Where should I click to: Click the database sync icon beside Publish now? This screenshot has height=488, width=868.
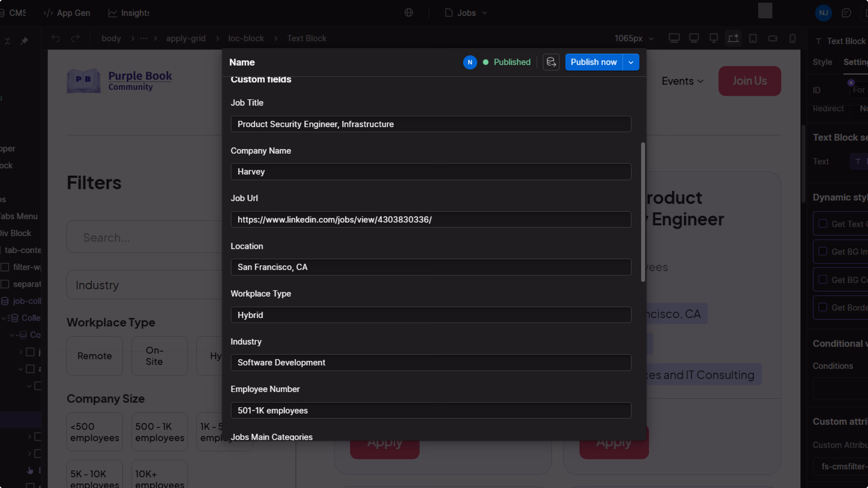coord(551,62)
